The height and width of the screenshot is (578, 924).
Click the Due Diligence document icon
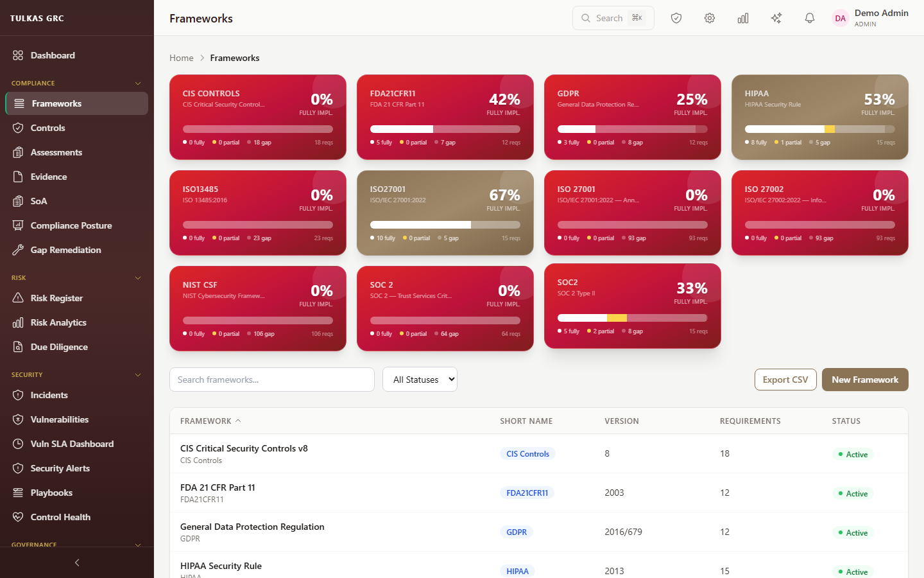coord(18,347)
